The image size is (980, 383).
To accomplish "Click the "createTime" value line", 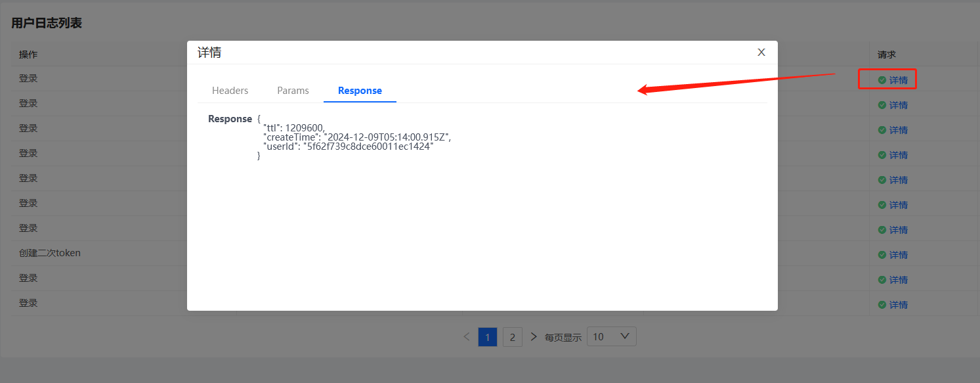I will (x=357, y=137).
